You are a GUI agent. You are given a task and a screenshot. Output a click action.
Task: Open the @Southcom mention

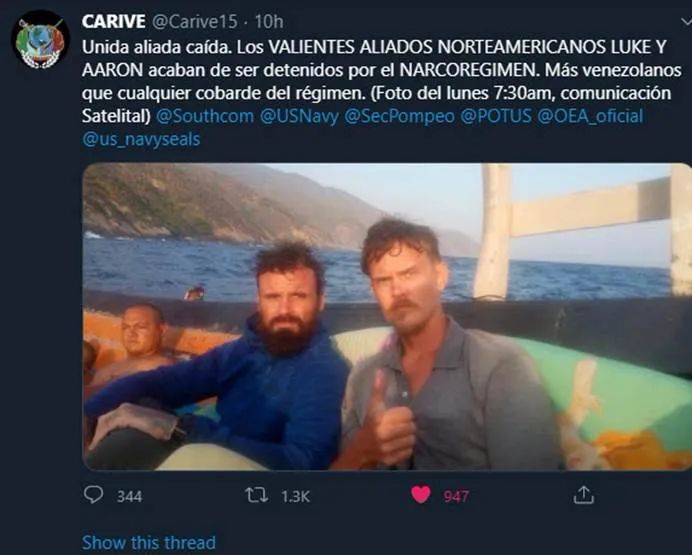coord(205,116)
